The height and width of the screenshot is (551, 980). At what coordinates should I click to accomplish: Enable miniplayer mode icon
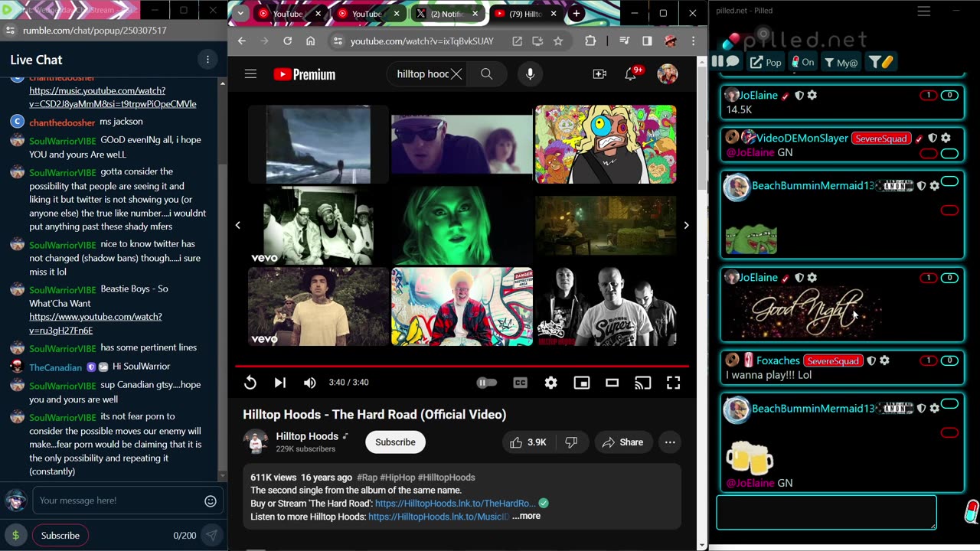point(582,383)
